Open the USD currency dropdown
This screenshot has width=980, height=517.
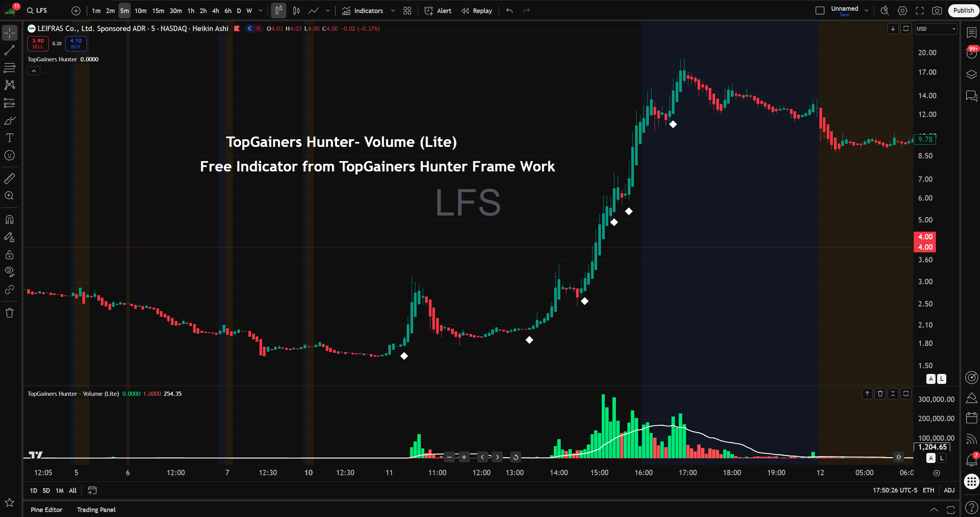tap(936, 29)
